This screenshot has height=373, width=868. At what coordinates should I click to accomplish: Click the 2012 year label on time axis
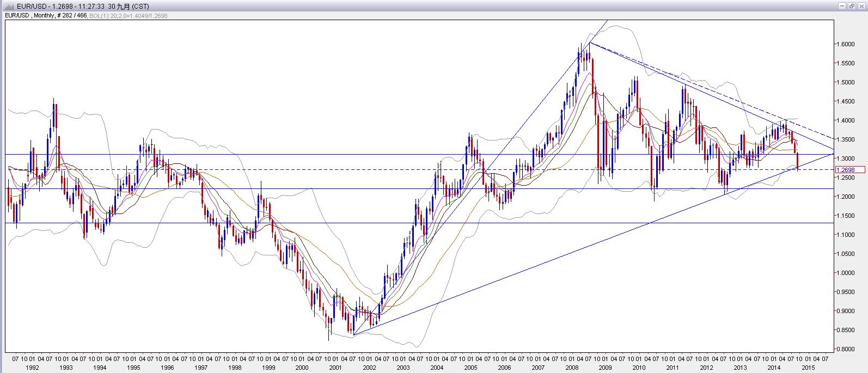coord(706,368)
